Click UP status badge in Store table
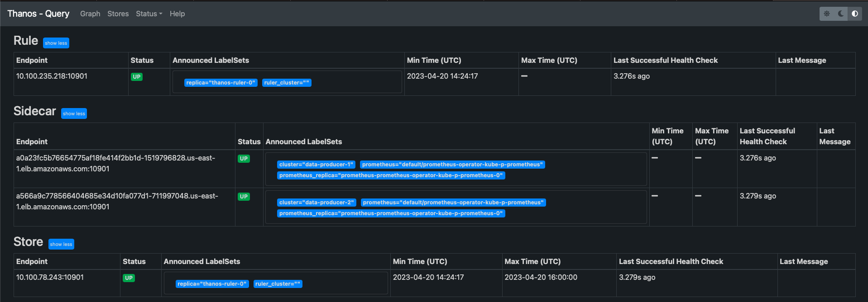The width and height of the screenshot is (868, 302). (129, 278)
